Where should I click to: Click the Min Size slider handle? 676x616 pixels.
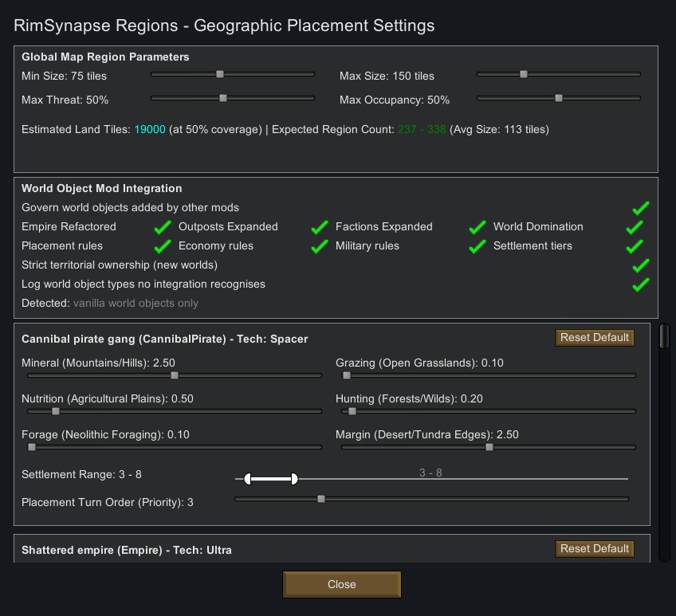220,74
